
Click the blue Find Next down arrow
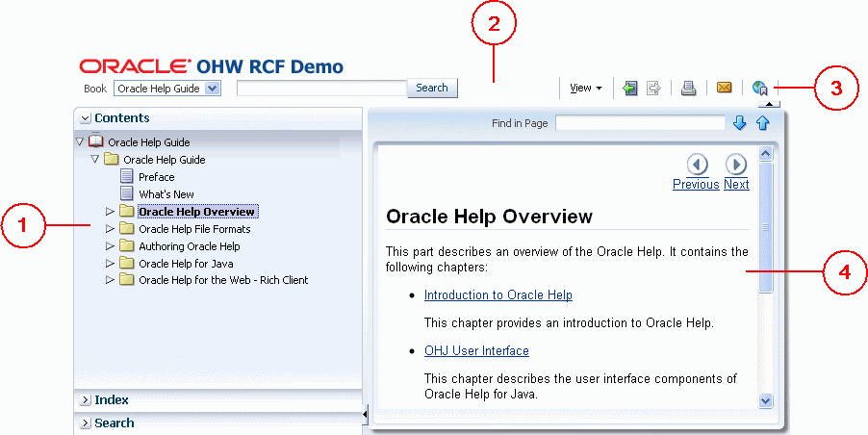click(x=740, y=123)
